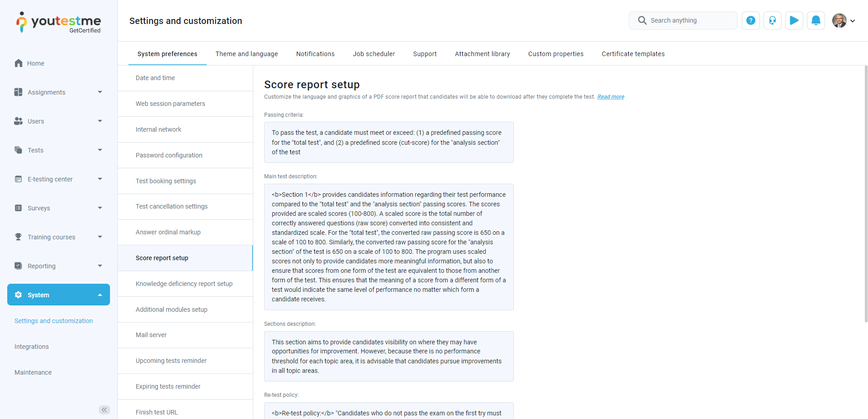Collapse the sidebar with double-chevron icon

[x=104, y=409]
